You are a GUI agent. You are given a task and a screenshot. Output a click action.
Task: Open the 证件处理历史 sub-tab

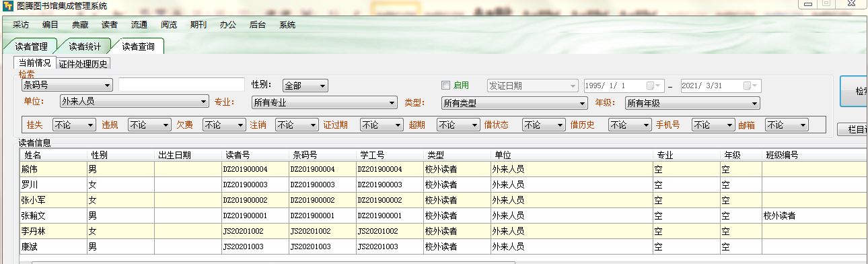coord(83,64)
